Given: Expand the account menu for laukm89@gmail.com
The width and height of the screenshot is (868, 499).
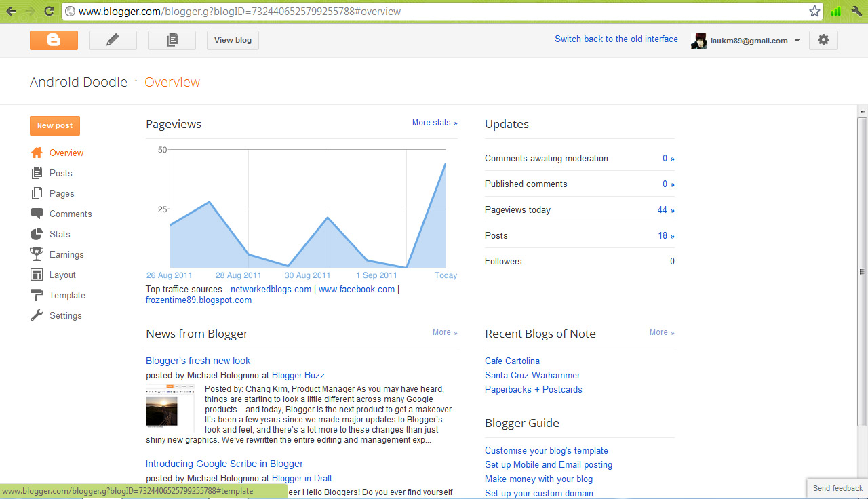Looking at the screenshot, I should (x=797, y=40).
